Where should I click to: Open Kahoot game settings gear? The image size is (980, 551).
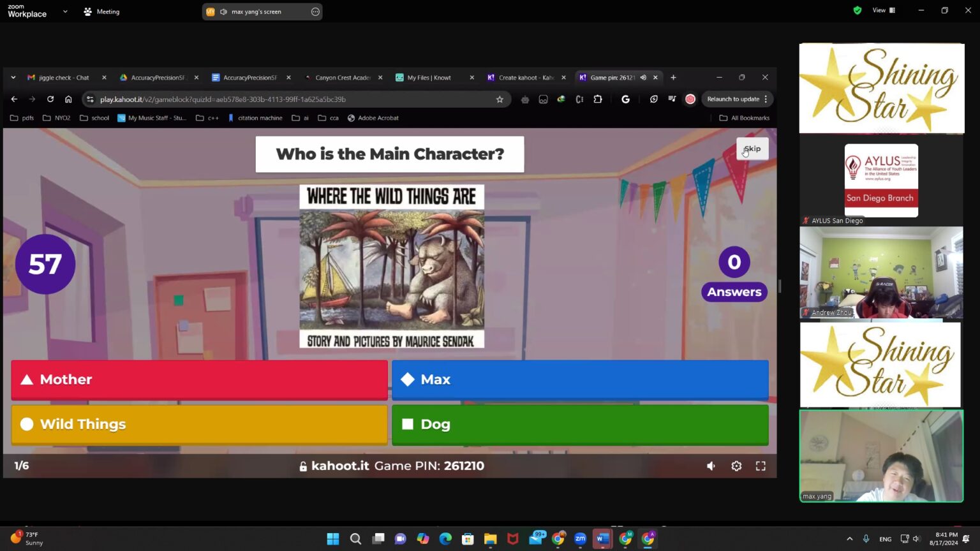(736, 466)
